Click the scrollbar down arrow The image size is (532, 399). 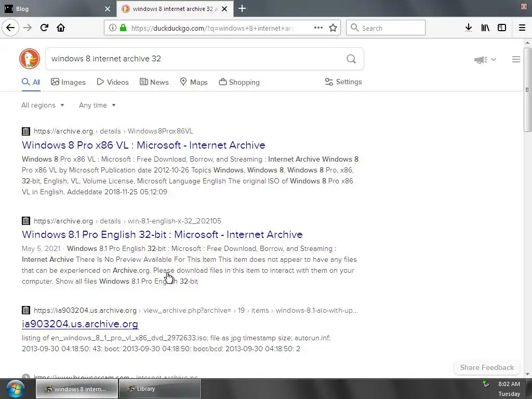coord(527,374)
